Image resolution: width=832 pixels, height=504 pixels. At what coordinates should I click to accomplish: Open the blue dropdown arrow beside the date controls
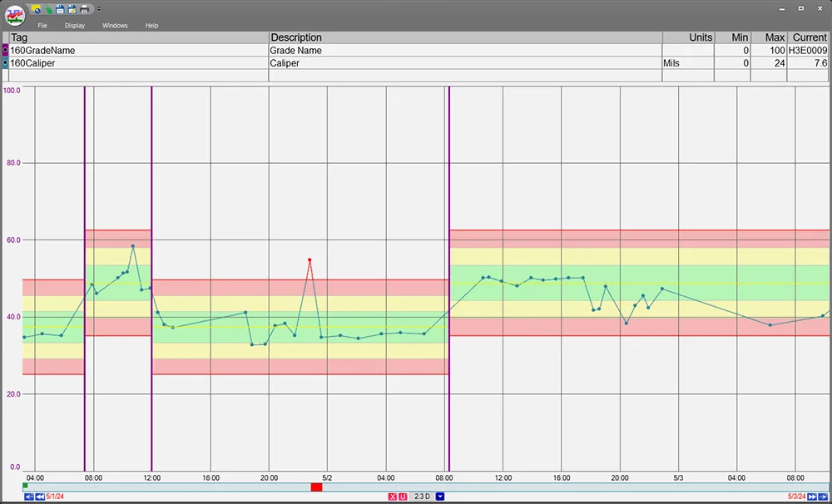coord(438,497)
